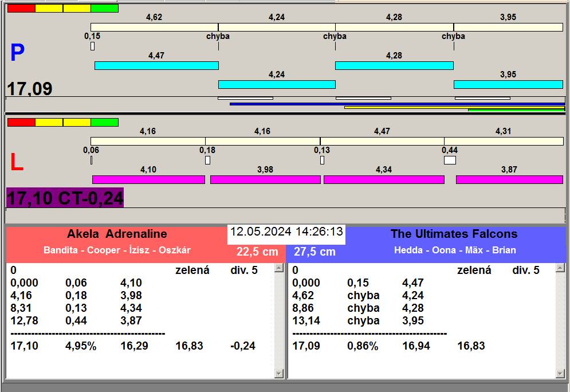Select the Akela Adrenaline team header
570x392 pixels.
[117, 234]
